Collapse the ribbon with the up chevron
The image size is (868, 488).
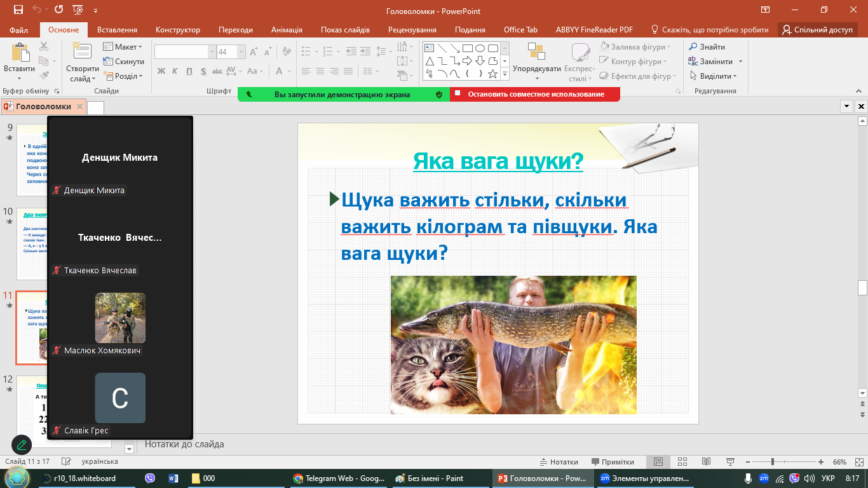pyautogui.click(x=858, y=91)
